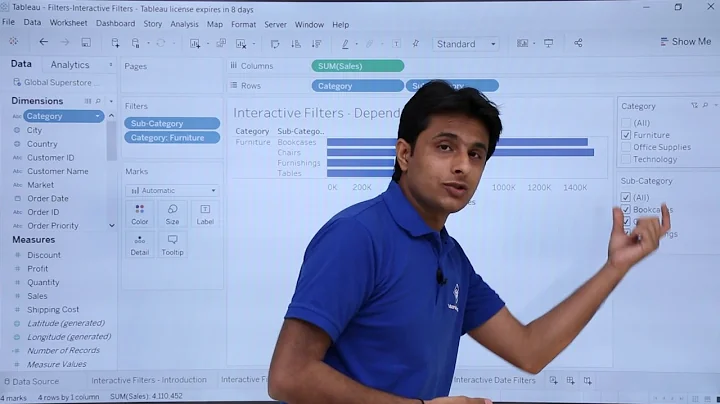This screenshot has width=720, height=404.
Task: Save the workbook with the disk icon
Action: (86, 43)
